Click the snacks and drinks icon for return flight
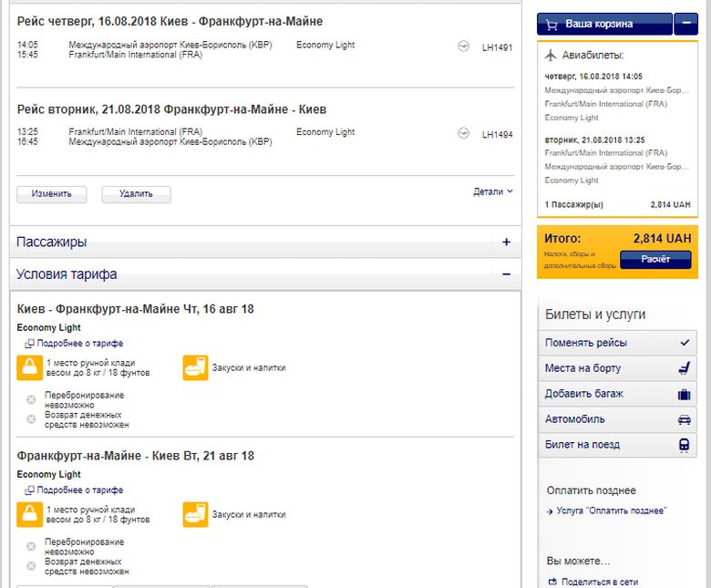711x588 pixels. 195,515
